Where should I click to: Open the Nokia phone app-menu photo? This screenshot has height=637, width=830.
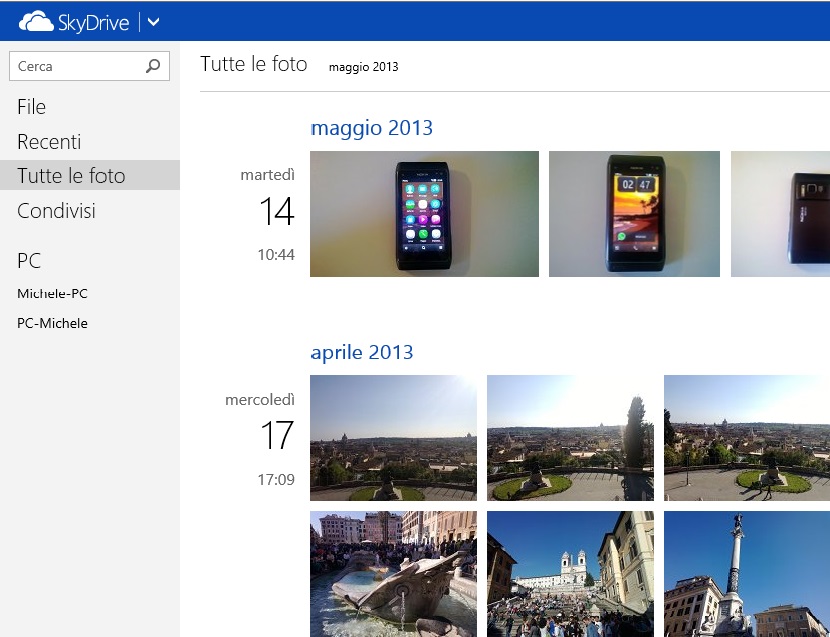(x=425, y=214)
